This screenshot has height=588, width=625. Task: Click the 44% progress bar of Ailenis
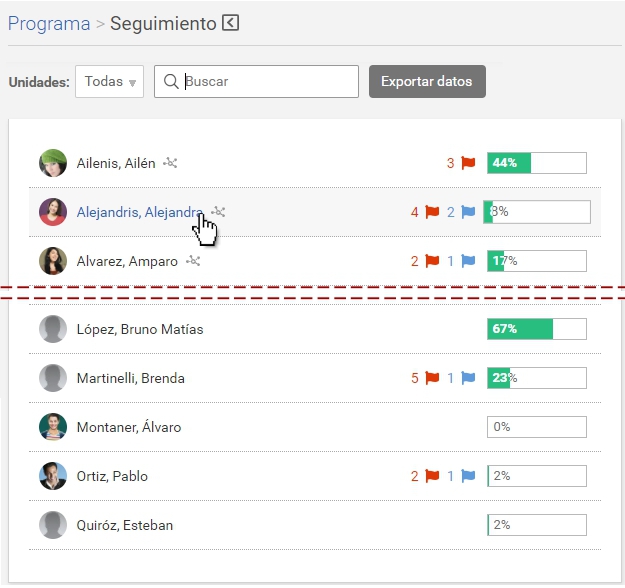536,163
